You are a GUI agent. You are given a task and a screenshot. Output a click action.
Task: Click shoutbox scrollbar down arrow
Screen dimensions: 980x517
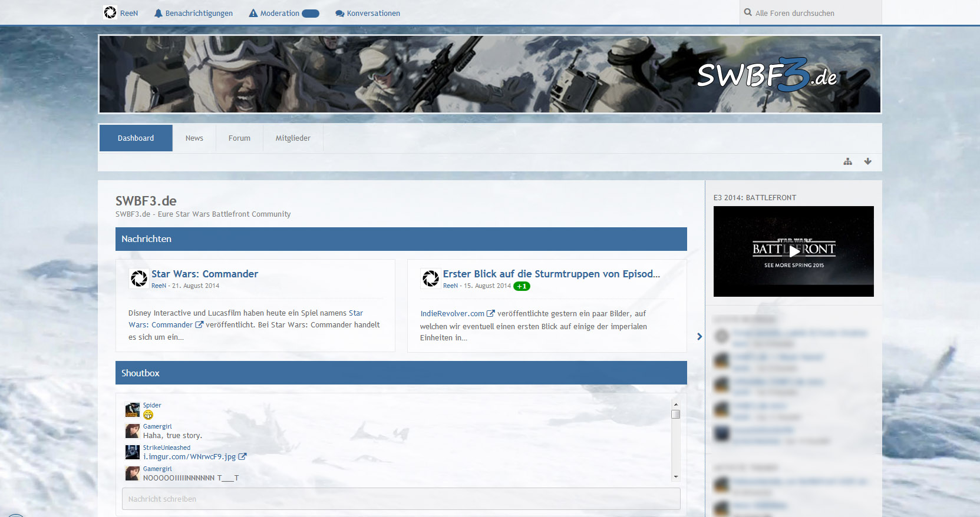point(676,476)
